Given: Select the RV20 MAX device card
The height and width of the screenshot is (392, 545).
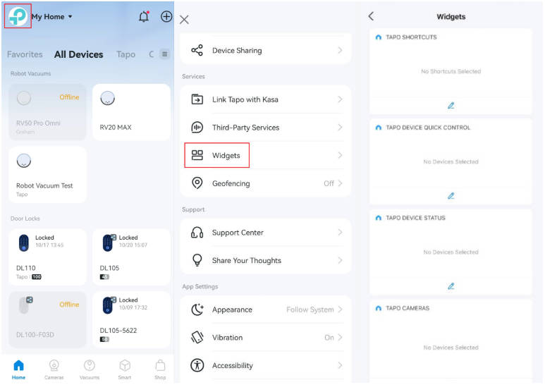Looking at the screenshot, I should (131, 112).
